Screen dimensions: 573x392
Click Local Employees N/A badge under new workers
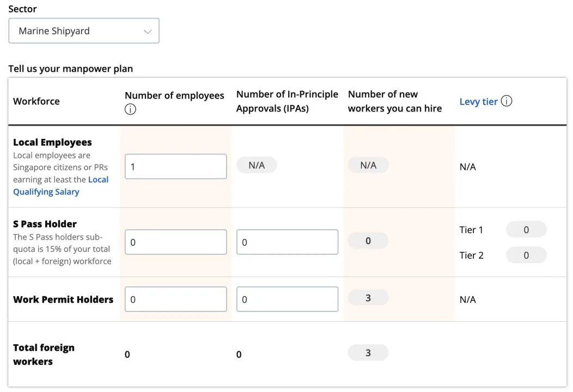click(x=368, y=165)
